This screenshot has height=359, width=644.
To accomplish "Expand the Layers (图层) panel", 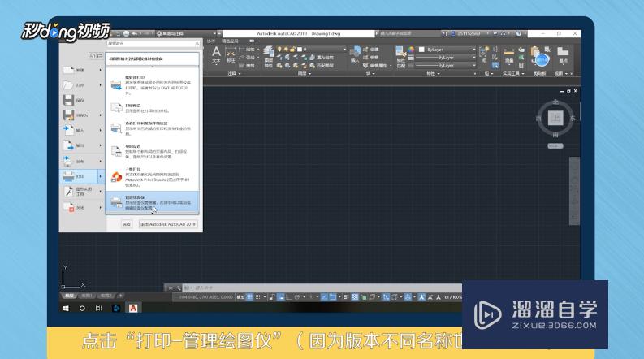I will [305, 74].
